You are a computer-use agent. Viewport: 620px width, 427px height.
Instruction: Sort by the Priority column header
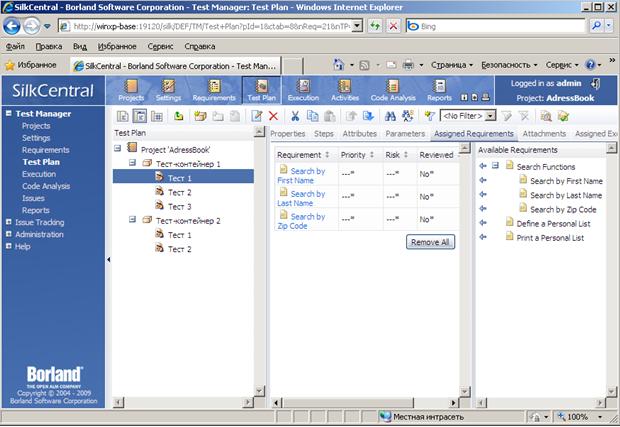(x=357, y=155)
